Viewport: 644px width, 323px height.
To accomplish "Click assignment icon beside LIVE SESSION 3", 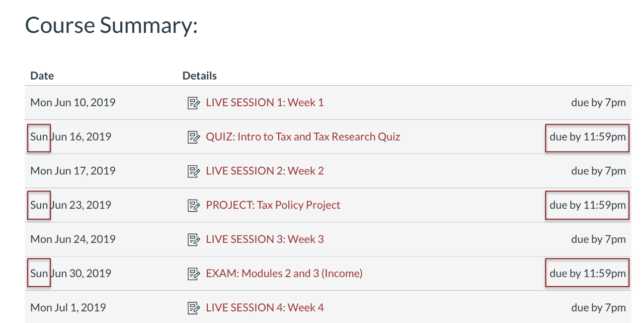I will coord(193,240).
